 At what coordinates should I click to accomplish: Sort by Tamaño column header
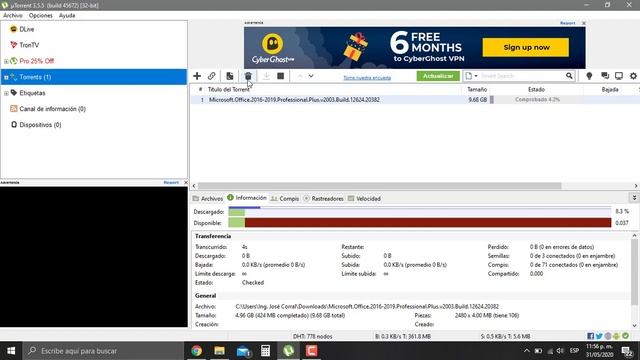tap(477, 89)
